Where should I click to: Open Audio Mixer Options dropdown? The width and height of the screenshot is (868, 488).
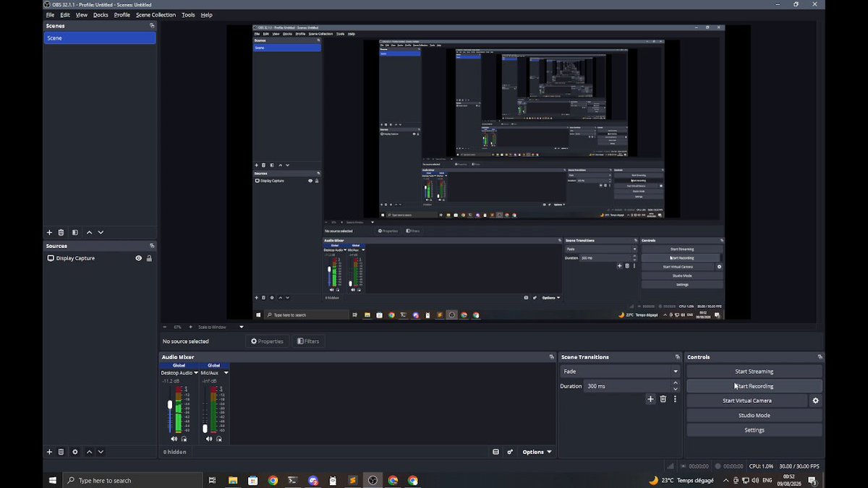click(x=537, y=452)
